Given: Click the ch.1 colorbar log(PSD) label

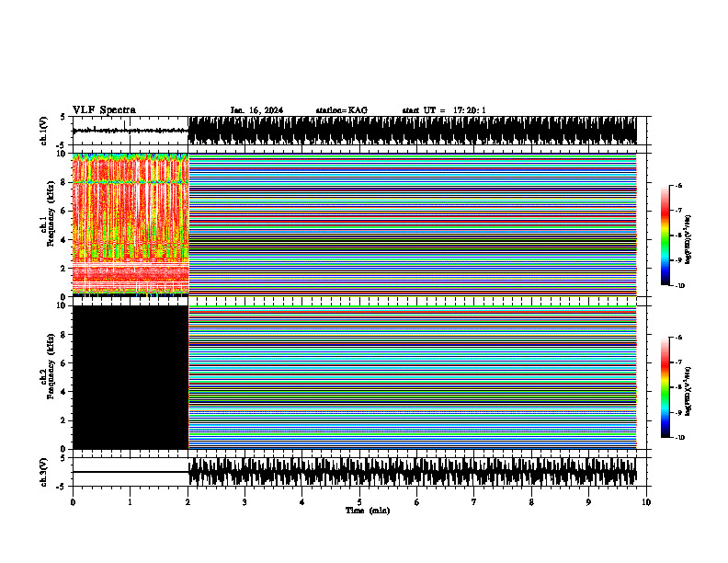Looking at the screenshot, I should (688, 240).
